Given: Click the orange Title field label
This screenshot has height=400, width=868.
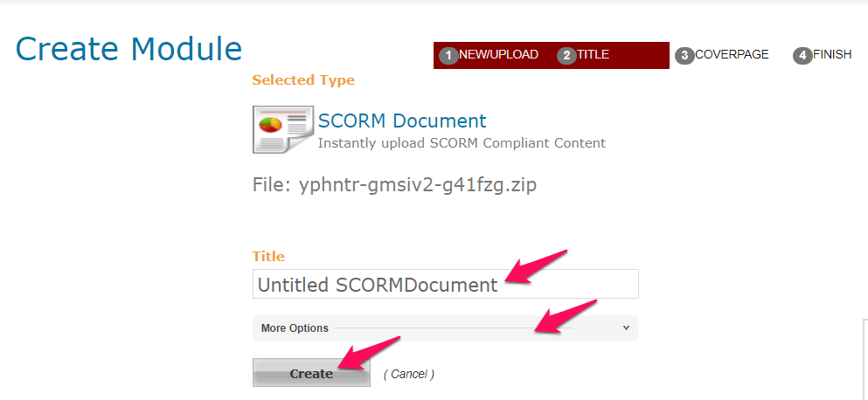Looking at the screenshot, I should pos(268,257).
